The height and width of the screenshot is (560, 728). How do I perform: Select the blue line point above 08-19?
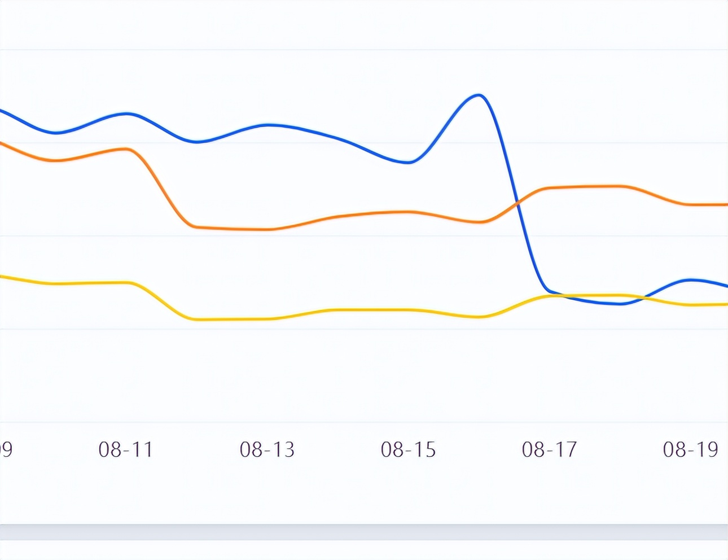click(x=690, y=279)
